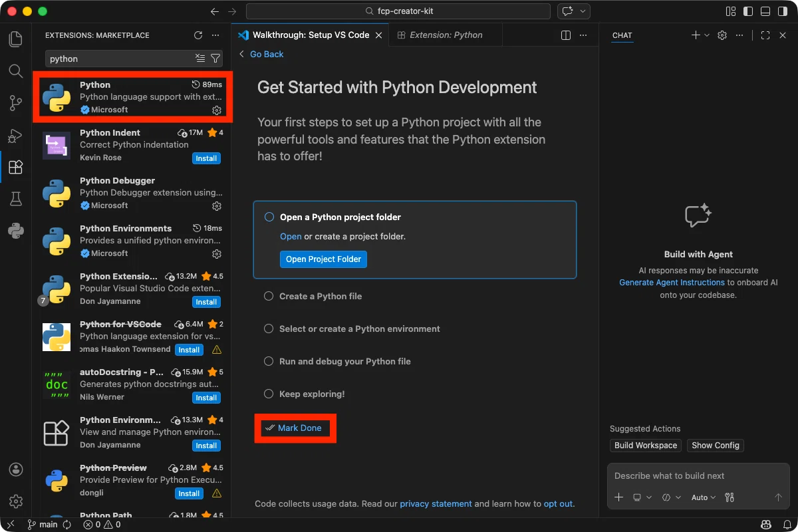Screen dimensions: 798x532
Task: Install the Python Indent extension
Action: click(x=206, y=158)
